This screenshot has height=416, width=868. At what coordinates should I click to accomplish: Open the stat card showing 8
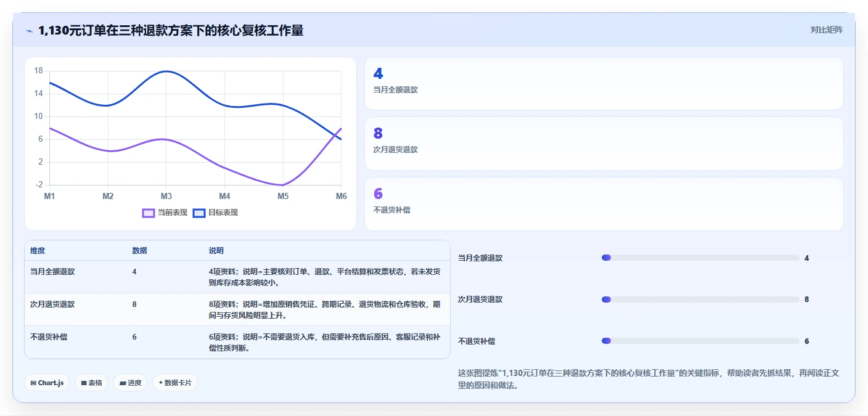click(604, 144)
